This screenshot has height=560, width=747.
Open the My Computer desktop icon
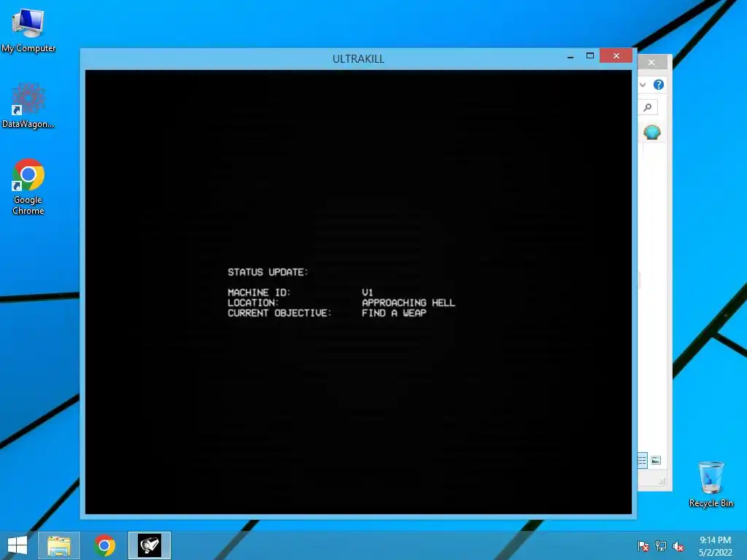click(x=28, y=30)
